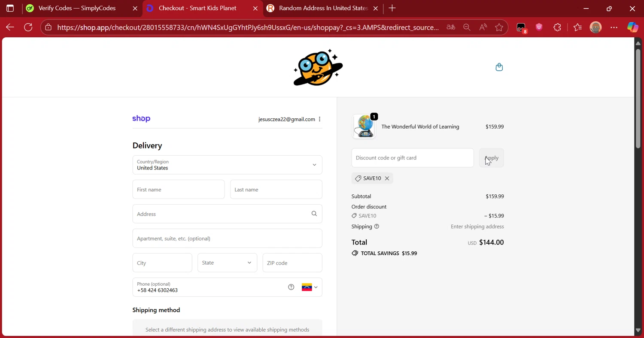Screen dimensions: 644x338
Task: Click the Apply discount button
Action: tap(491, 158)
